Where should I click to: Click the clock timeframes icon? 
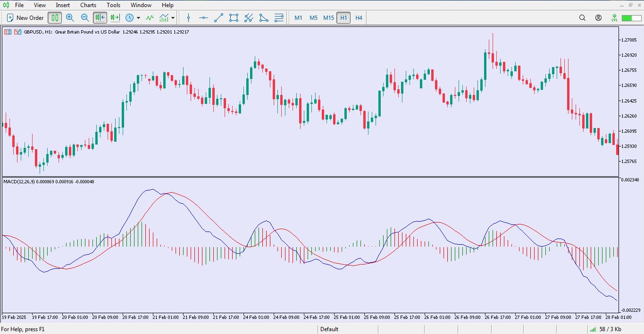pyautogui.click(x=130, y=18)
